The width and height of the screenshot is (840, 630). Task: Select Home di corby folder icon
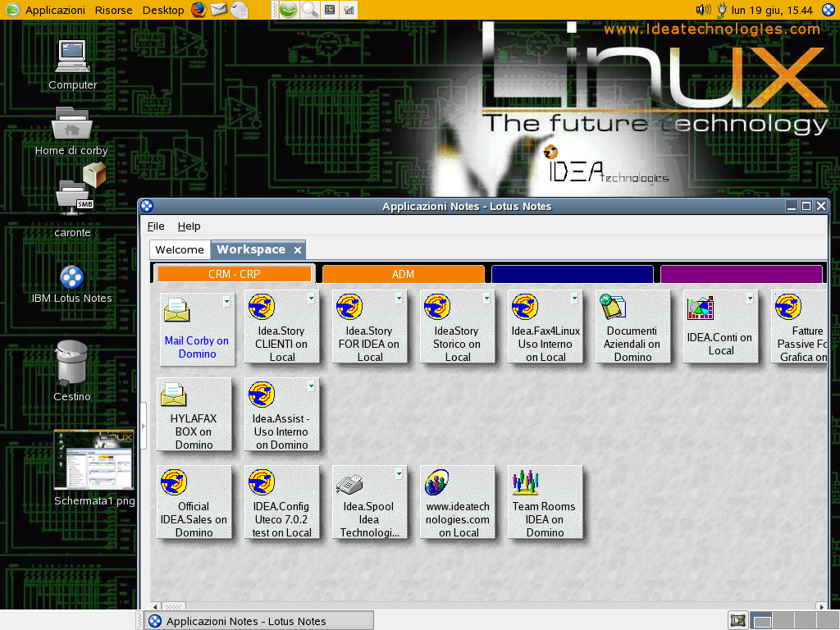[72, 131]
